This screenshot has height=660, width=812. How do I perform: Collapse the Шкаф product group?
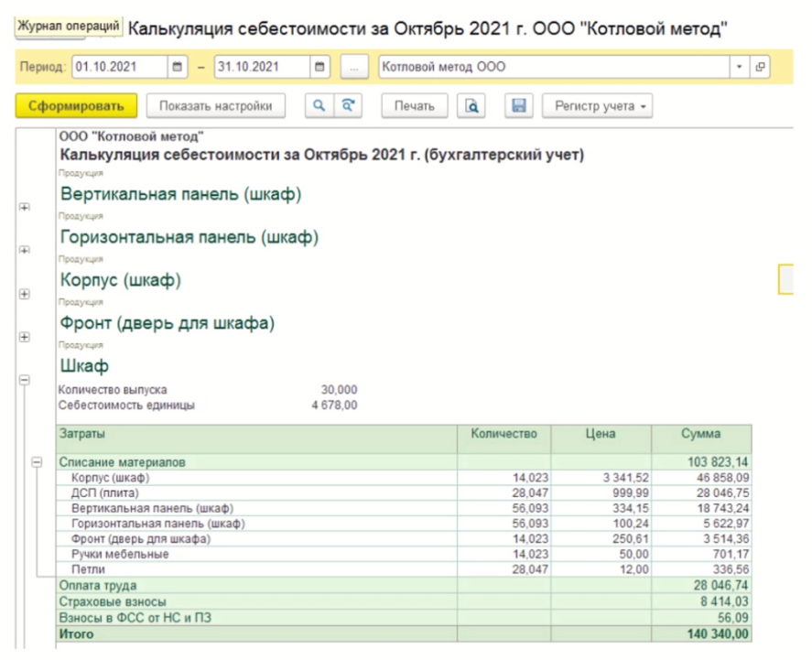(24, 380)
